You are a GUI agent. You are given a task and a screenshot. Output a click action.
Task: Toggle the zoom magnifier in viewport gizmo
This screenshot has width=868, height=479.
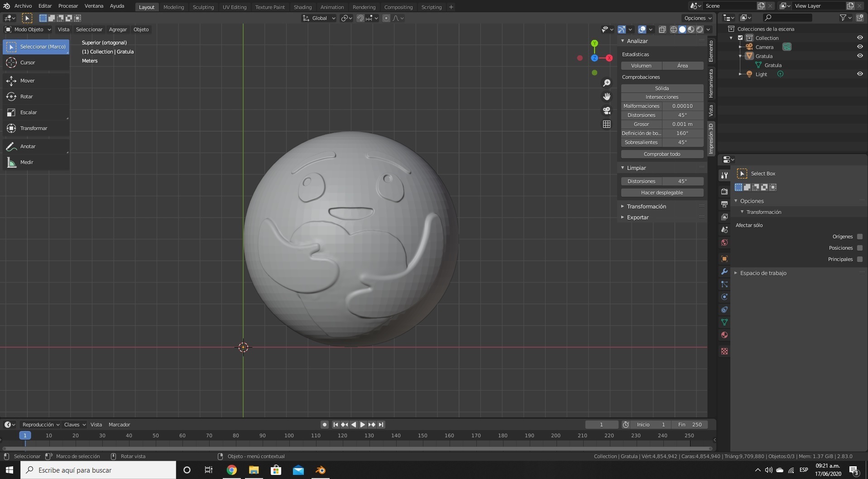[x=607, y=82]
